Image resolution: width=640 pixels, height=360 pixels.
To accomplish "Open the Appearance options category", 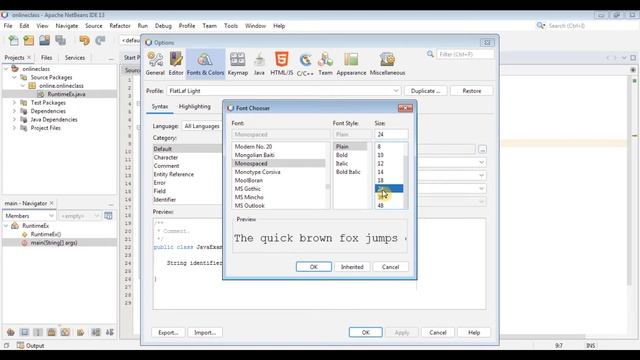I will click(x=351, y=64).
